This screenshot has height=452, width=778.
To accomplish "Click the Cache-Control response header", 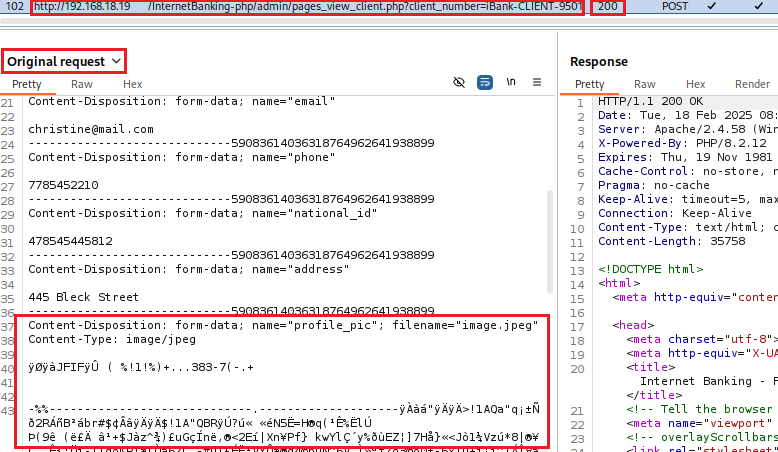I will [x=688, y=171].
